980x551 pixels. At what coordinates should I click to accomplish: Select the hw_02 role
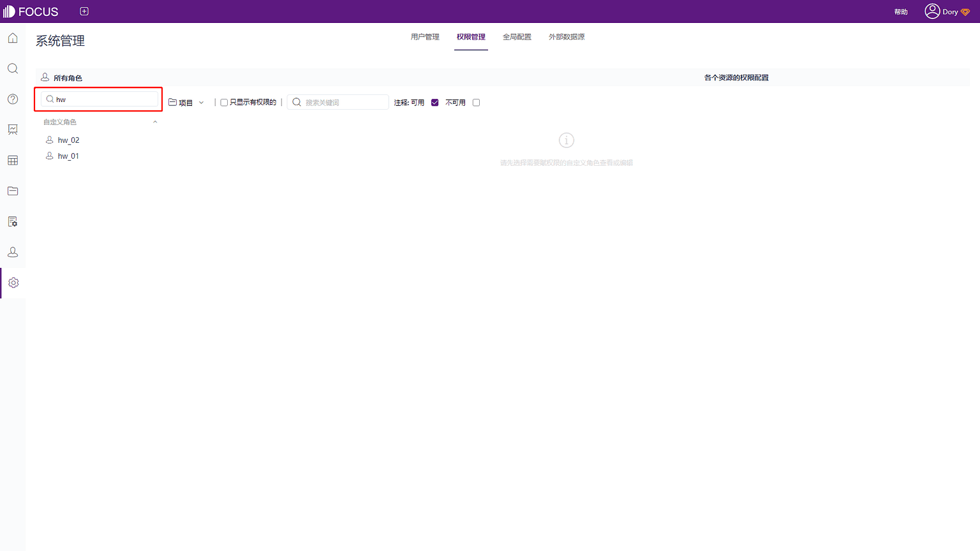[x=69, y=140]
